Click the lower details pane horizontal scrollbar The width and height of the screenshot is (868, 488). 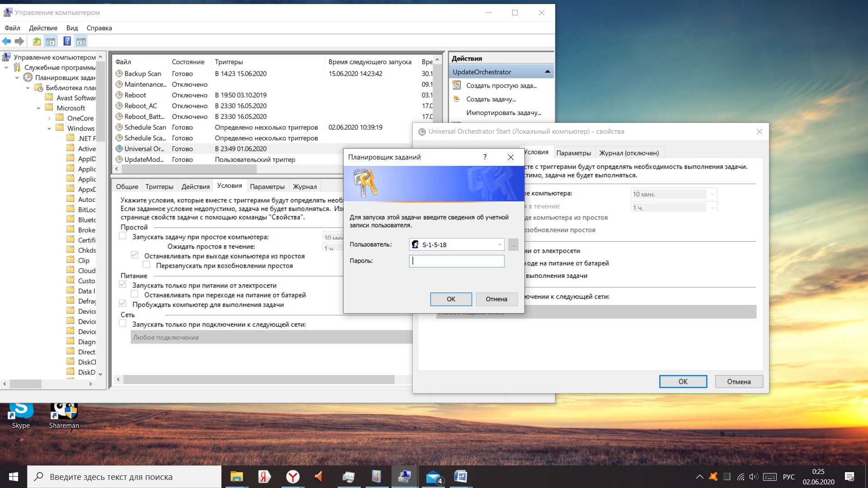pos(259,380)
